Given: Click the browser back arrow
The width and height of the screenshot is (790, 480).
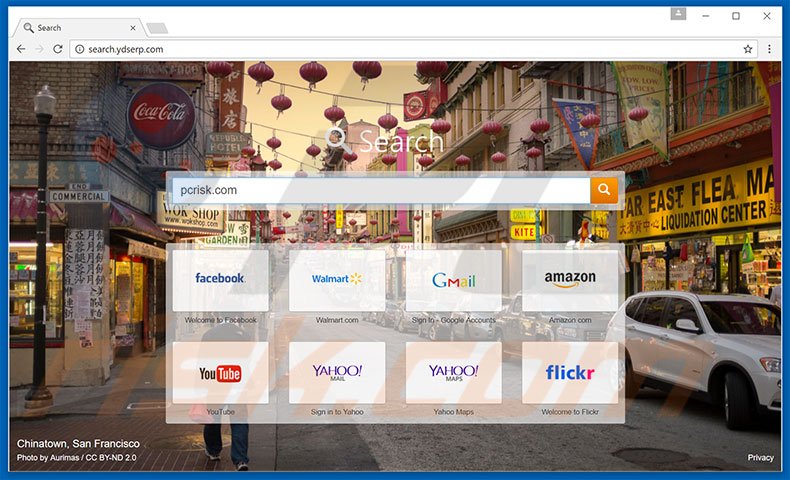Looking at the screenshot, I should 21,49.
